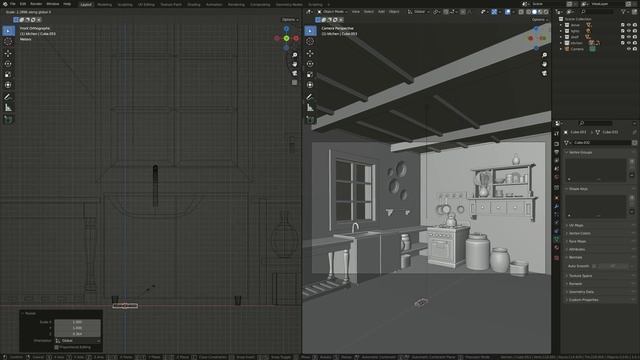Click the pan hand icon in the left viewport

pyautogui.click(x=294, y=64)
